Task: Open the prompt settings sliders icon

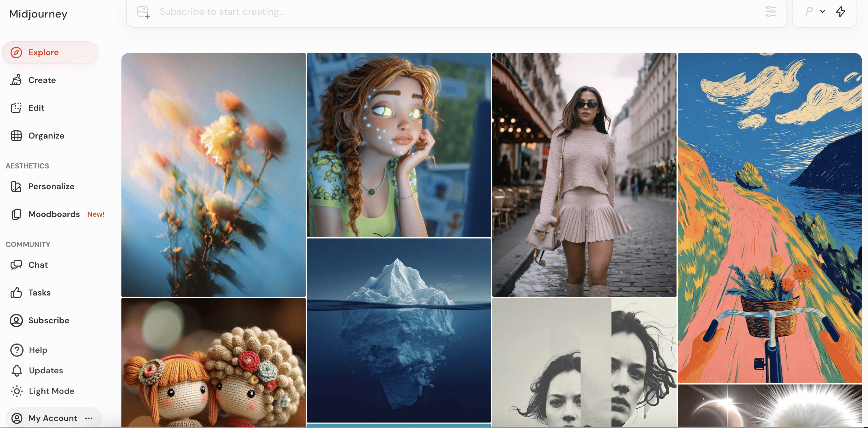Action: point(770,11)
